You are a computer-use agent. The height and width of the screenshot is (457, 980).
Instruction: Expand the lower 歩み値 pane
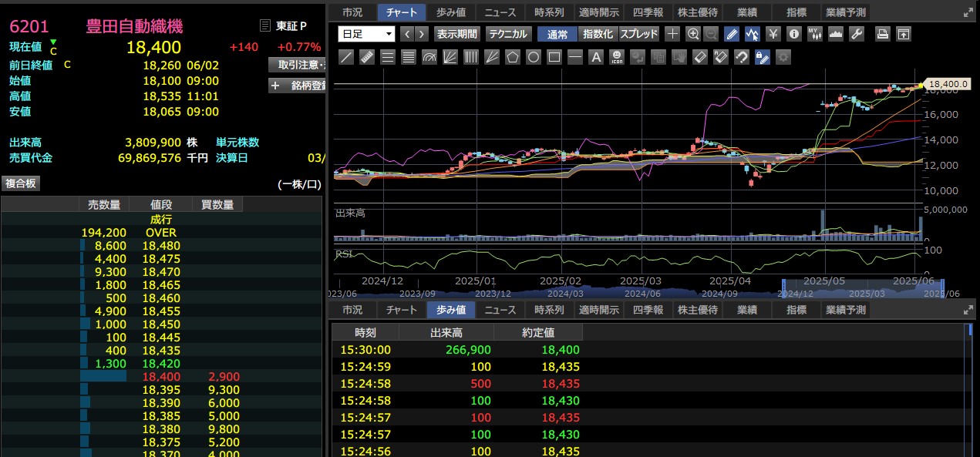(x=968, y=310)
